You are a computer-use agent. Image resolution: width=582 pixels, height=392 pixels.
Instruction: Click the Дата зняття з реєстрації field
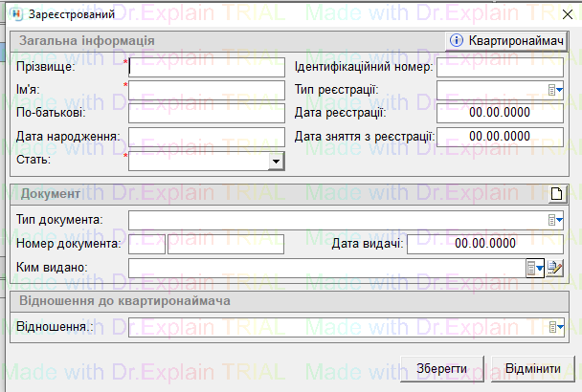(500, 137)
